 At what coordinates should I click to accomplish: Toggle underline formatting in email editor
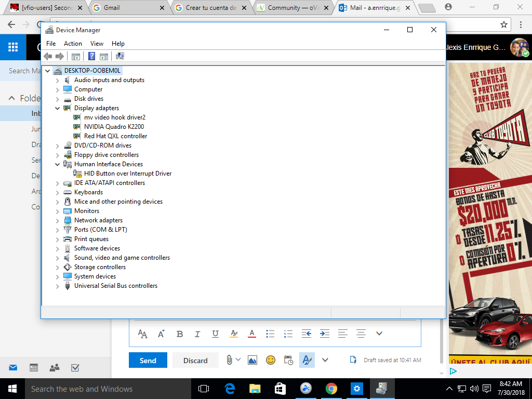(x=215, y=334)
